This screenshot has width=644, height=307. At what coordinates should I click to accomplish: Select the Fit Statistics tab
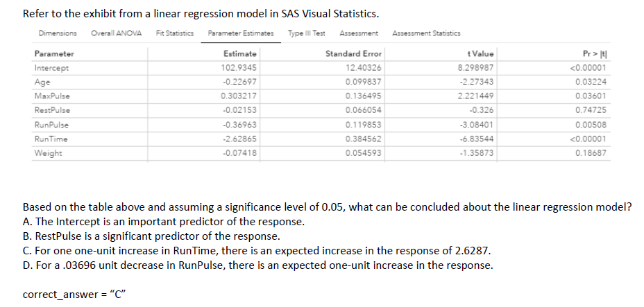[x=174, y=33]
